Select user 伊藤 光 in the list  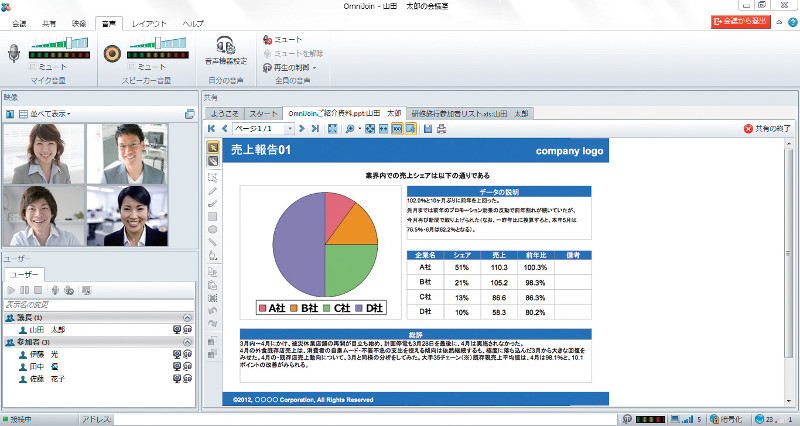[x=99, y=354]
